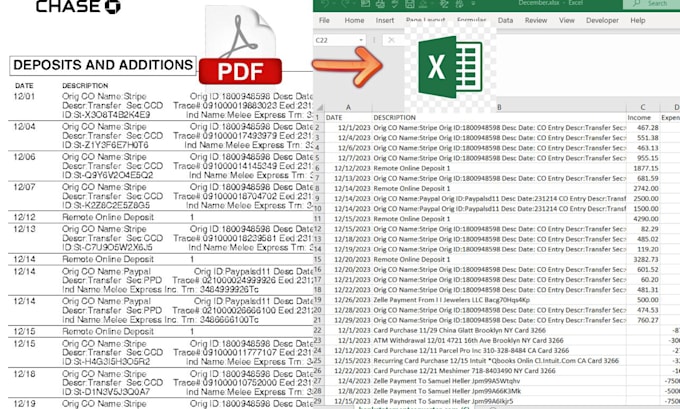Screen dimensions: 680x409
Task: Click the 'DATE' column header in the PDF
Action: point(24,85)
